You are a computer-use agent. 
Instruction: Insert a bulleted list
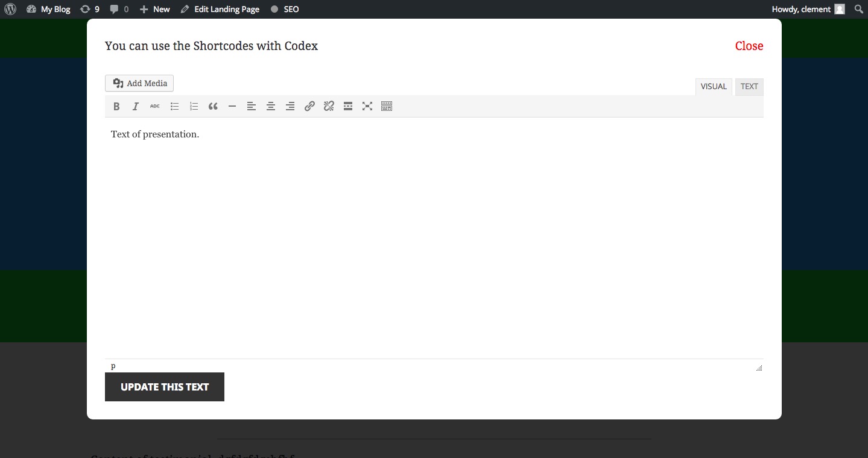click(x=174, y=106)
